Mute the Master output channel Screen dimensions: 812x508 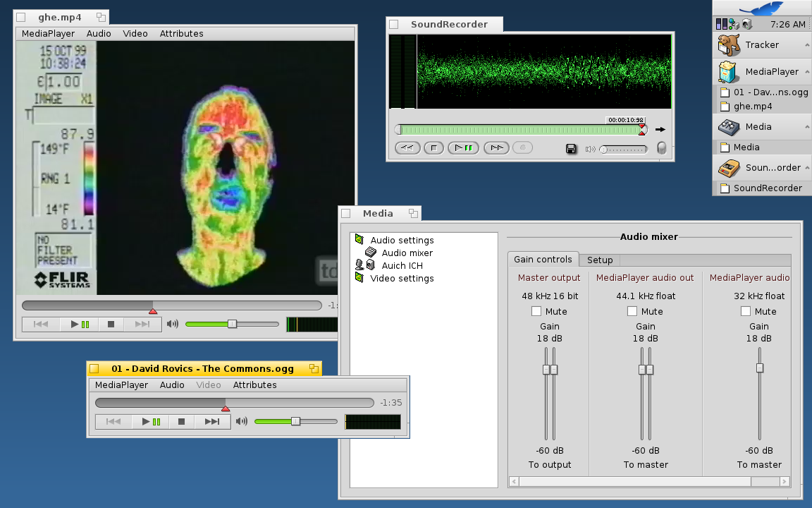coord(536,311)
